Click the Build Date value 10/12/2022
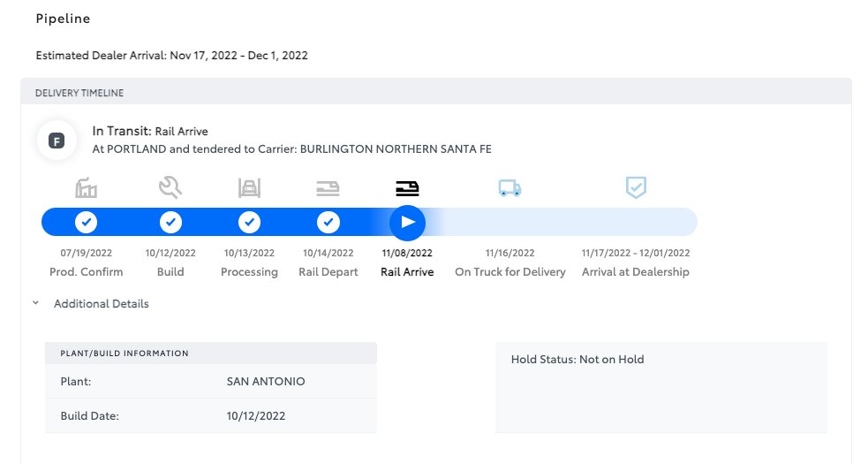Viewport: 868px width, 464px height. click(x=256, y=415)
